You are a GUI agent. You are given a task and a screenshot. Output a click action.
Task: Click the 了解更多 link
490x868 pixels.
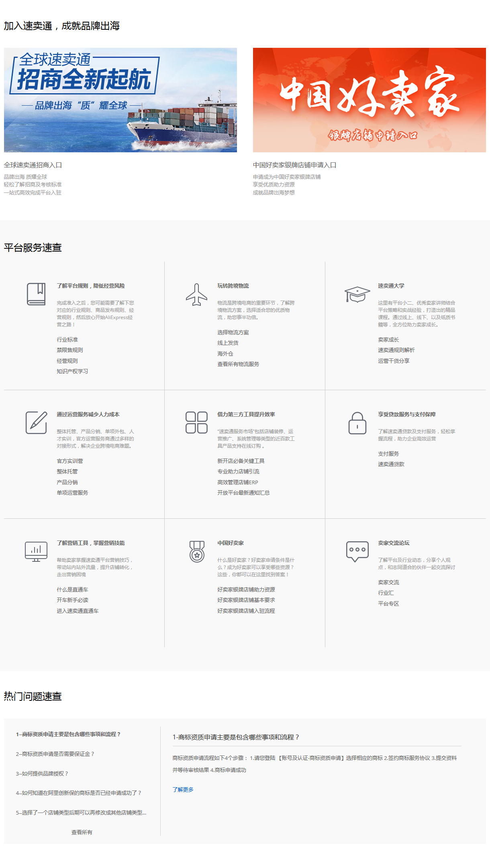(x=183, y=790)
